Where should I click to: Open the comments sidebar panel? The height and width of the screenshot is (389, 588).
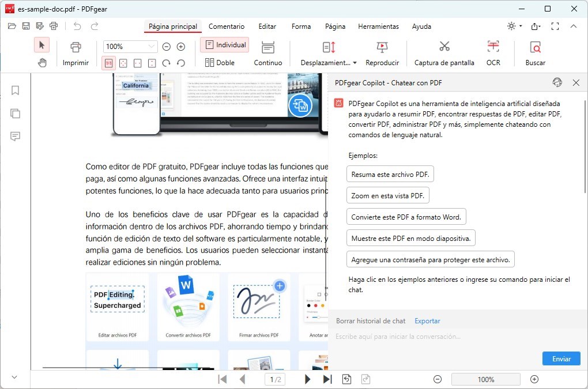pyautogui.click(x=15, y=136)
